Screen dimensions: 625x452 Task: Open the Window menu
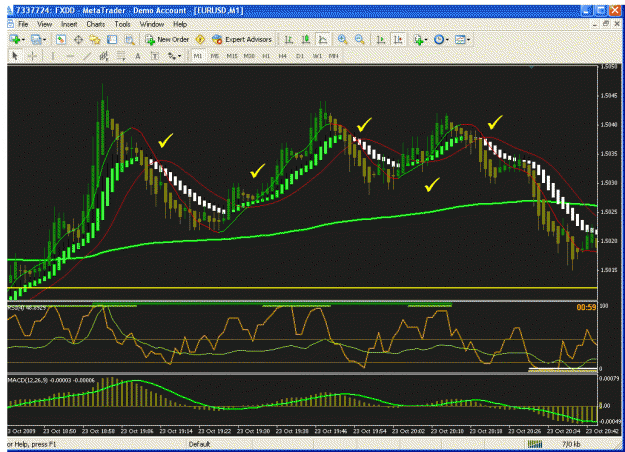(x=151, y=24)
